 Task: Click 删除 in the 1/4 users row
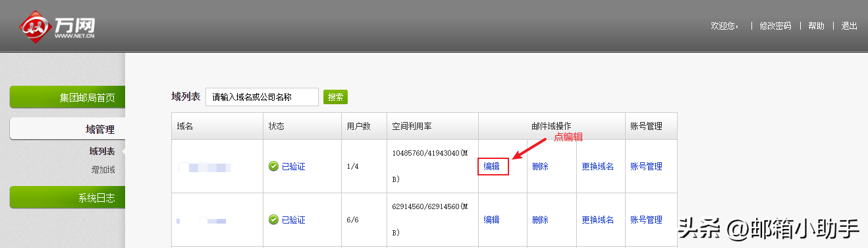pyautogui.click(x=540, y=166)
